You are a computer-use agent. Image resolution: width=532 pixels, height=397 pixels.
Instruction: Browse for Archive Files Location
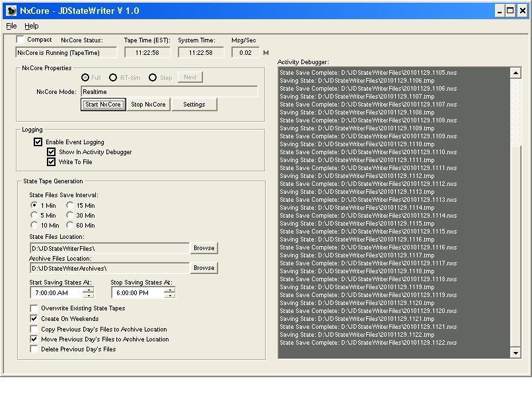coord(204,268)
